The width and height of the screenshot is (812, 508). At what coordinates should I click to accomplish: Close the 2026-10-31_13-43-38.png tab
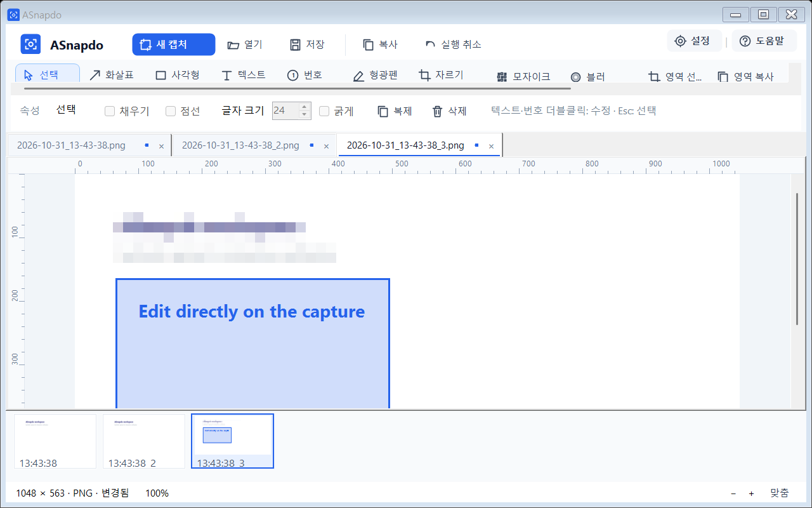161,146
